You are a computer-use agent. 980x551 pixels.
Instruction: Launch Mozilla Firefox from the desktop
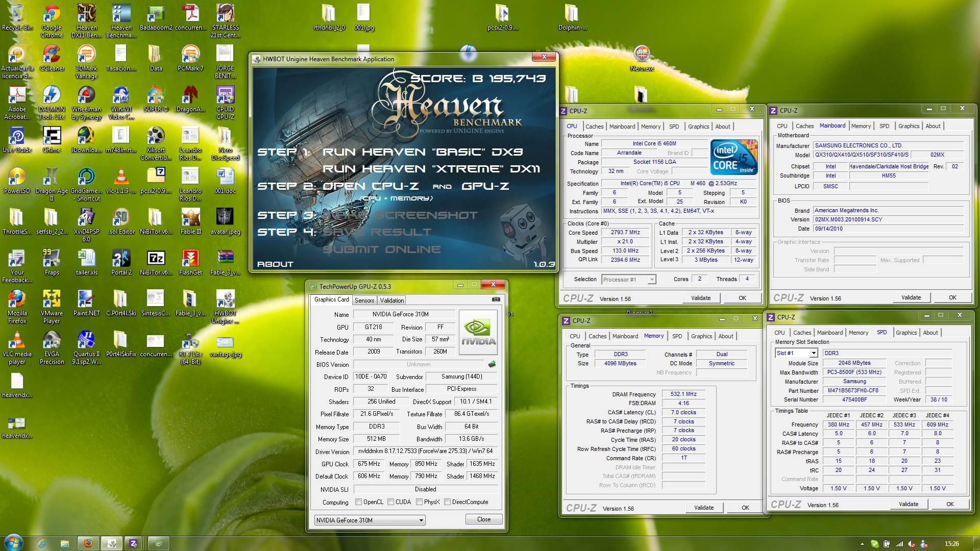coord(17,307)
